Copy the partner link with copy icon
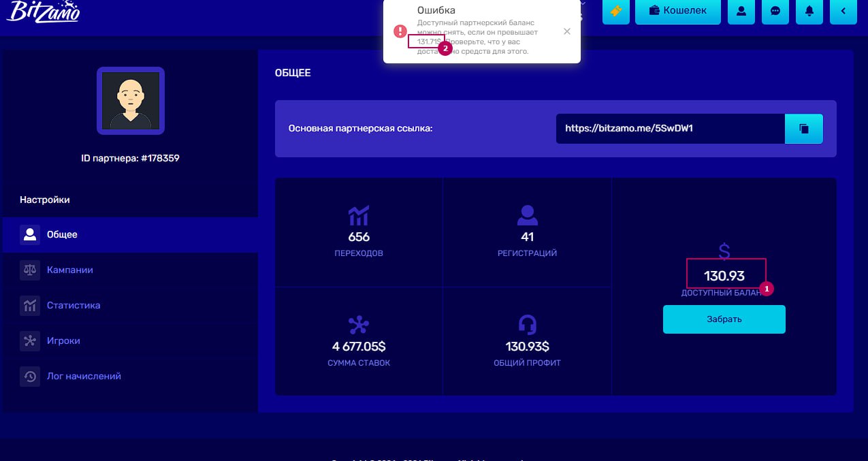The height and width of the screenshot is (461, 868). 804,128
